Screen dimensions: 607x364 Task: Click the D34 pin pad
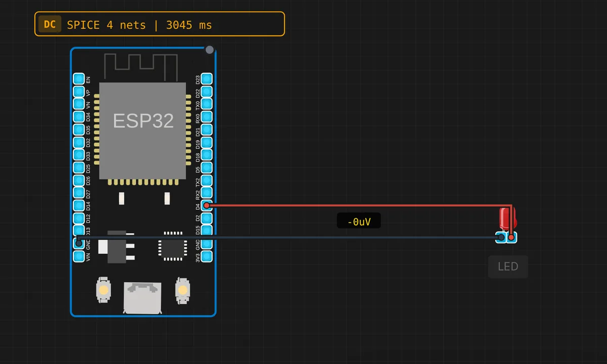[79, 117]
